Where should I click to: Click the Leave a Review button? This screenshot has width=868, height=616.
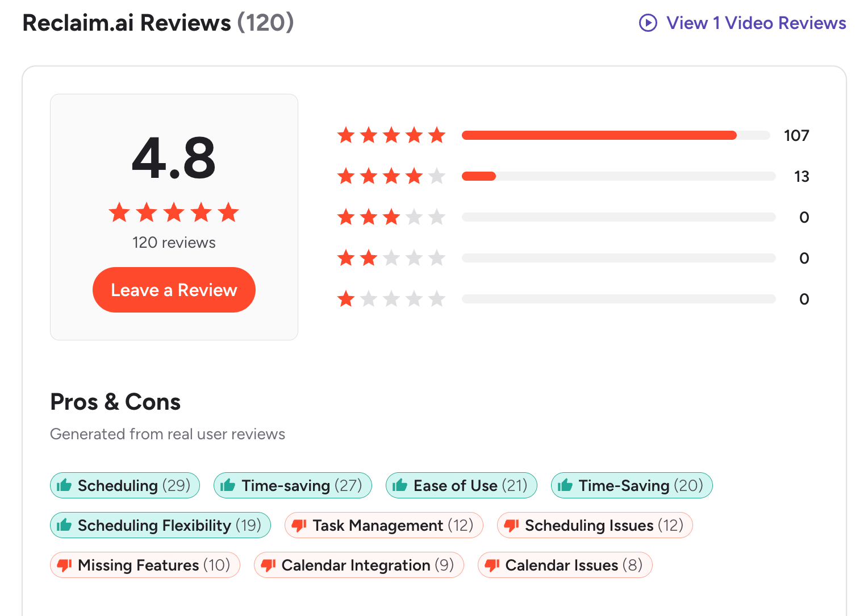(174, 290)
